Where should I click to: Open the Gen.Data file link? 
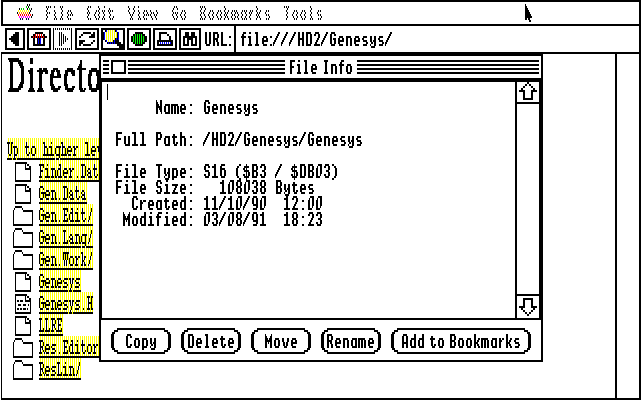[x=62, y=193]
